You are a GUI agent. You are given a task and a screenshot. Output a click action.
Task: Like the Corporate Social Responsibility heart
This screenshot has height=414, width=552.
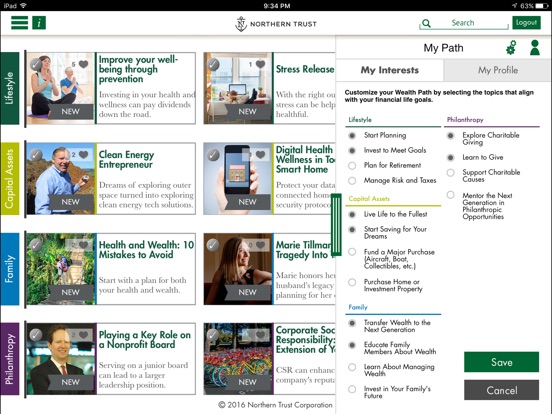pos(260,335)
